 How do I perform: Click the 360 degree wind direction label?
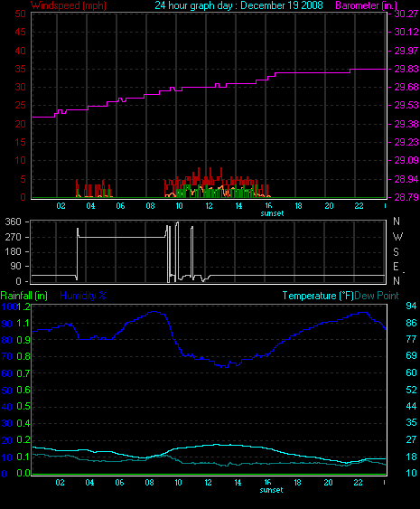pyautogui.click(x=13, y=222)
